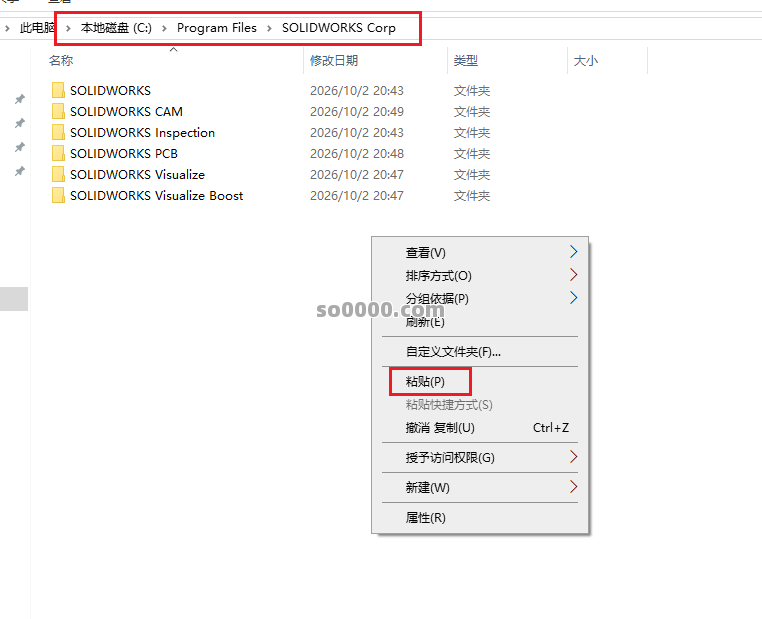Viewport: 762px width, 619px height.
Task: Click 文件夹 type in SOLIDWORKS Visualize row
Action: coord(471,174)
